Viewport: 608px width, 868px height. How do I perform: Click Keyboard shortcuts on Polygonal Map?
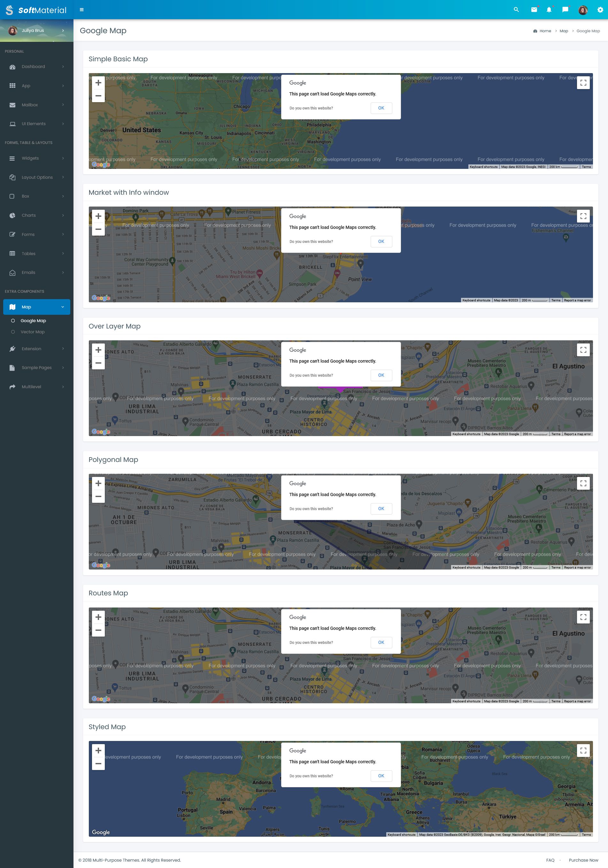coord(466,568)
